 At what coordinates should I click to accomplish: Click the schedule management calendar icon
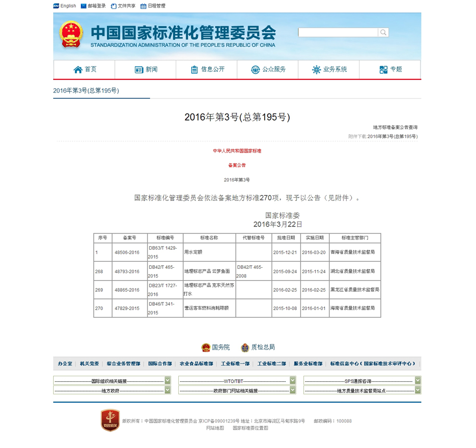click(x=143, y=6)
